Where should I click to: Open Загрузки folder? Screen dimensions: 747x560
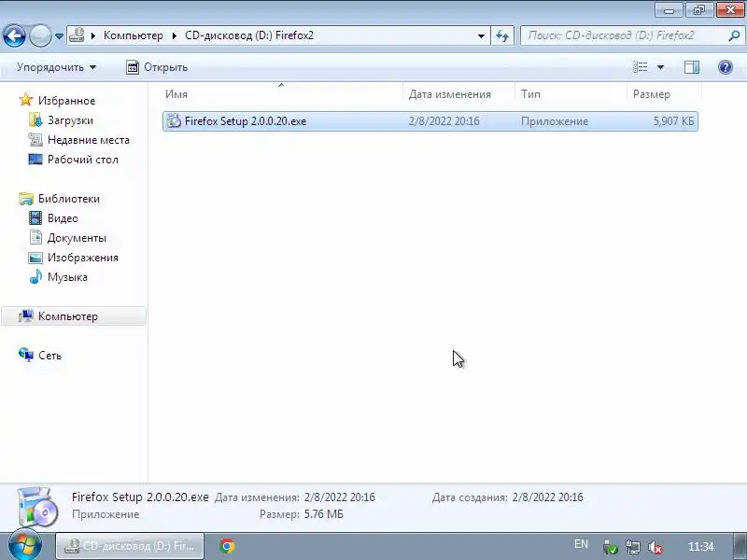pos(70,120)
